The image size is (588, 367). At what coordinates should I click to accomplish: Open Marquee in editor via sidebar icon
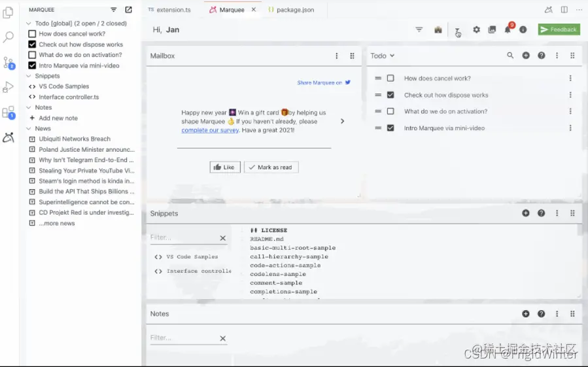pos(129,10)
